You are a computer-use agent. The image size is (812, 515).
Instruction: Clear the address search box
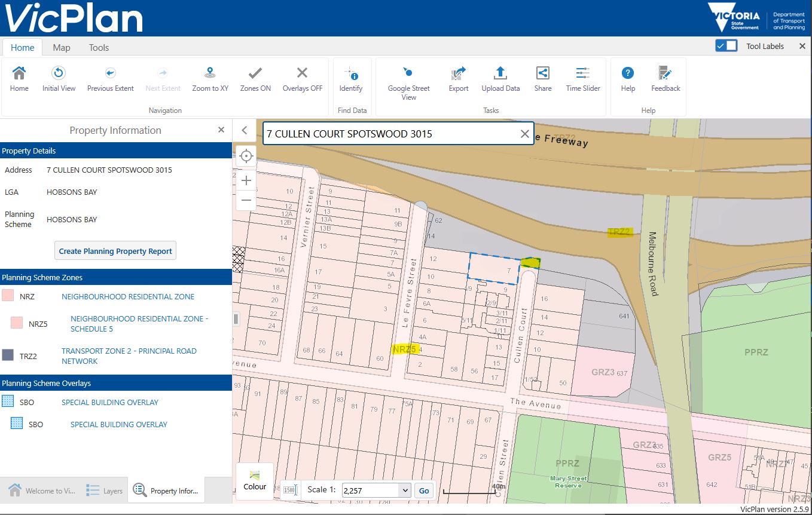(525, 134)
